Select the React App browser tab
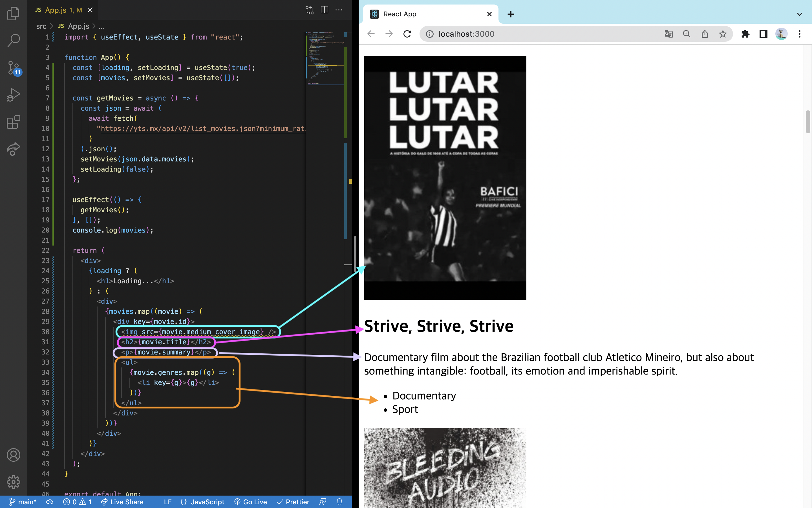 (x=431, y=14)
